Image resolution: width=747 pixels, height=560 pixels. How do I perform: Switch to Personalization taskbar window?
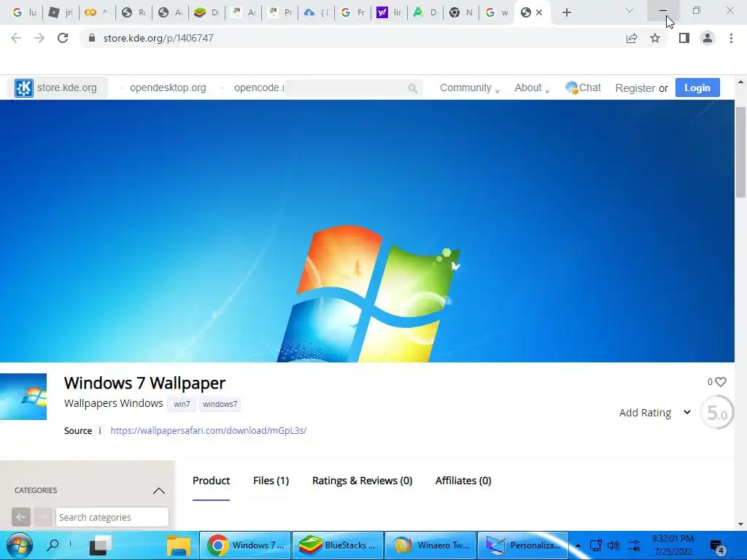[x=523, y=545]
